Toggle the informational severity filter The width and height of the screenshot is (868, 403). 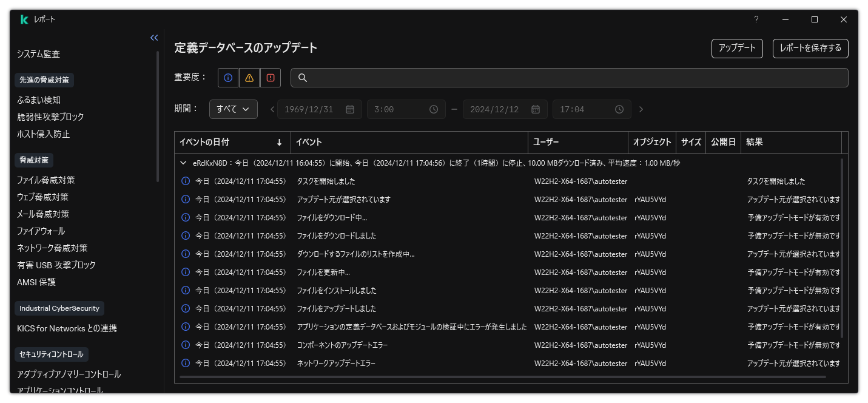pos(227,77)
